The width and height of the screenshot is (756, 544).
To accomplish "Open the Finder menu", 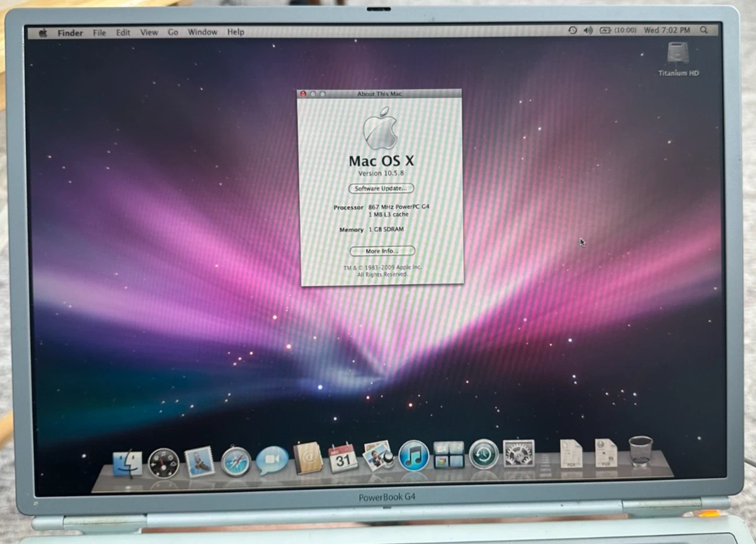I will pos(70,33).
